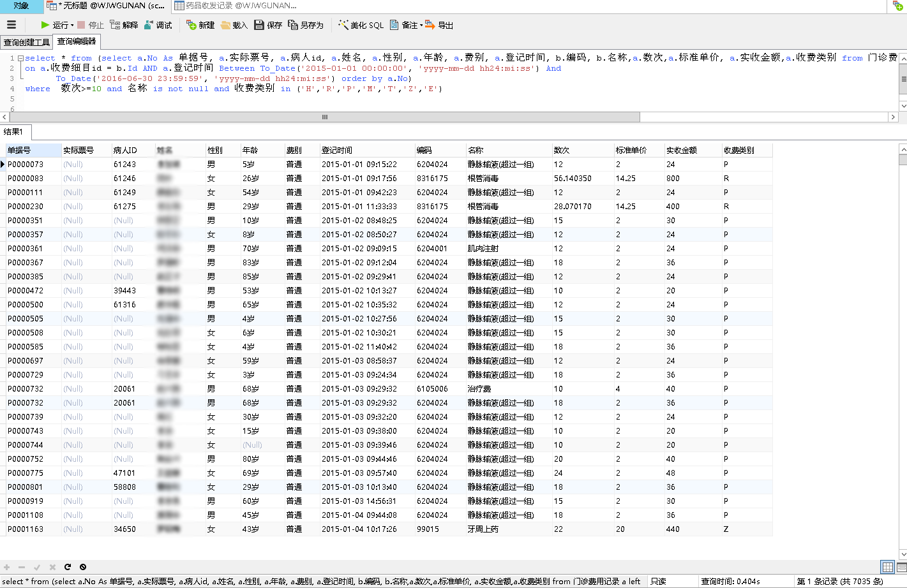Create a new query with 新建
The height and width of the screenshot is (588, 907).
(x=200, y=25)
